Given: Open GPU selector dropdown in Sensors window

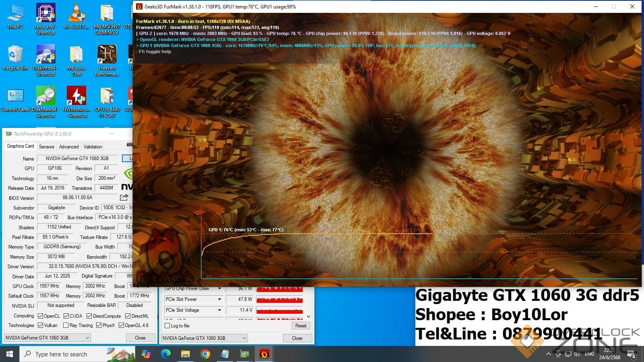Looking at the screenshot, I should click(x=204, y=338).
